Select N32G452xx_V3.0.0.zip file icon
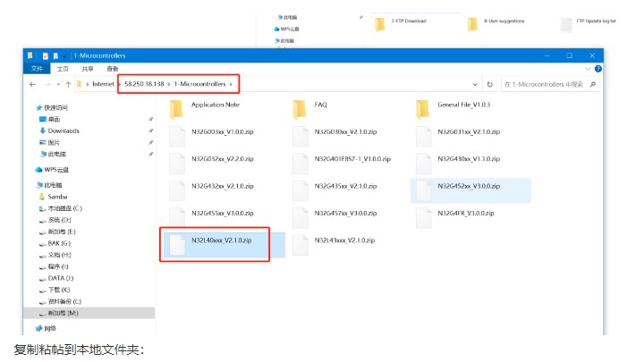Screen dimensions: 644x362 pos(423,190)
